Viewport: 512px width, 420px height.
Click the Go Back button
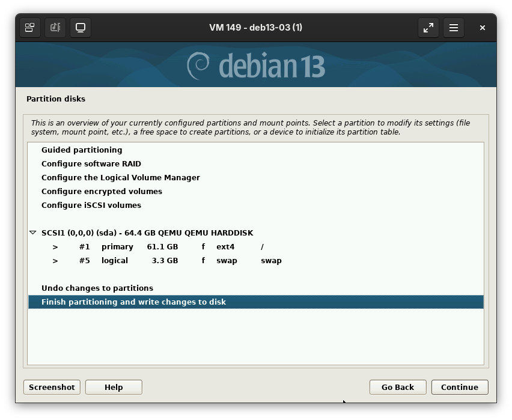click(397, 387)
